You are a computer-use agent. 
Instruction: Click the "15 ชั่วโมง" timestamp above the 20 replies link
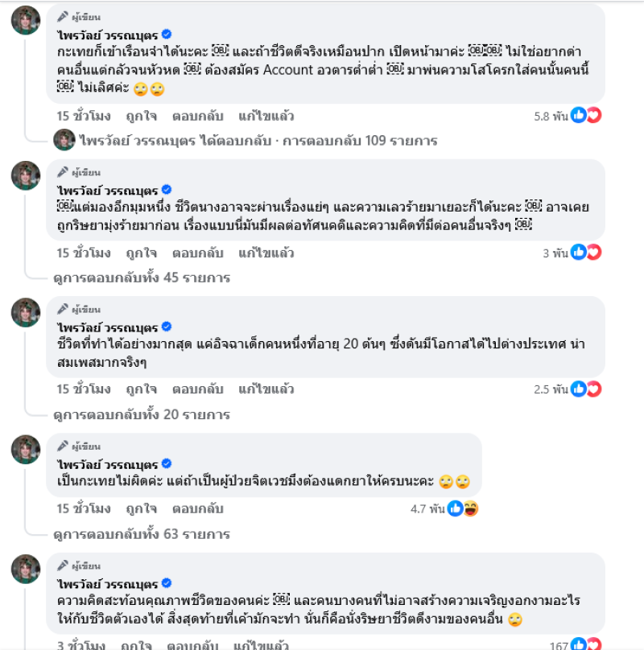click(83, 389)
